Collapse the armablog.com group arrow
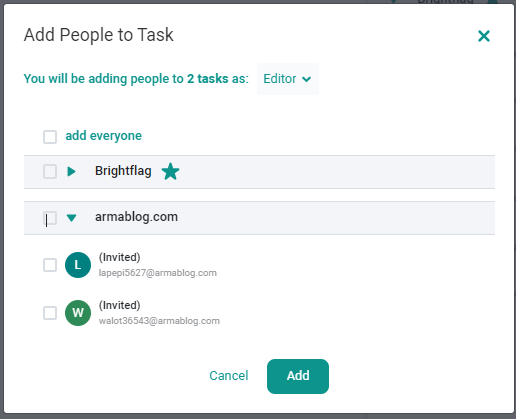516x419 pixels. pyautogui.click(x=71, y=218)
